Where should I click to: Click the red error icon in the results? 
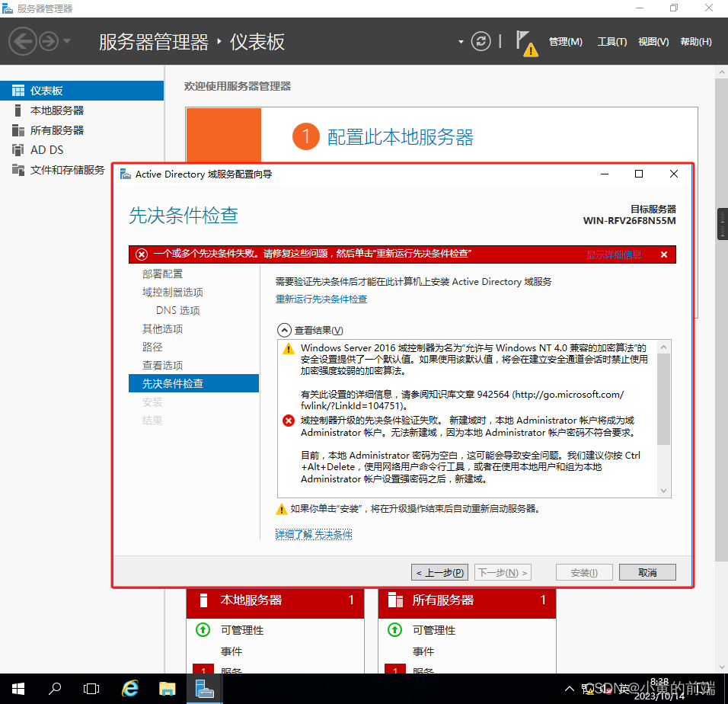289,421
